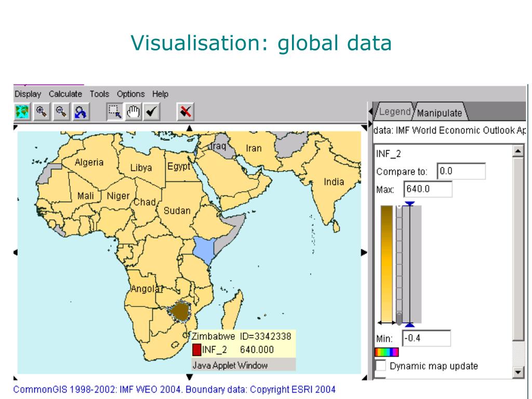Click the red INF_2 swatch in tooltip

(x=196, y=350)
